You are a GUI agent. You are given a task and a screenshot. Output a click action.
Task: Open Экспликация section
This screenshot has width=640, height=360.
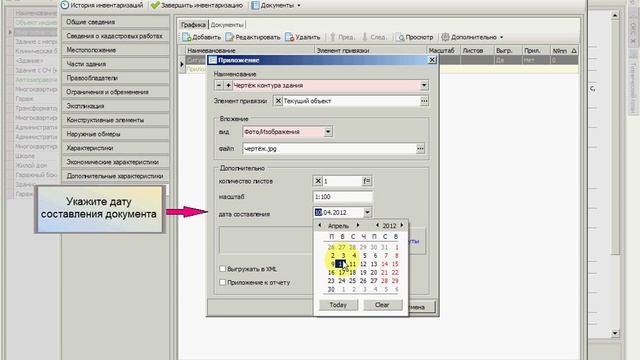pos(116,106)
